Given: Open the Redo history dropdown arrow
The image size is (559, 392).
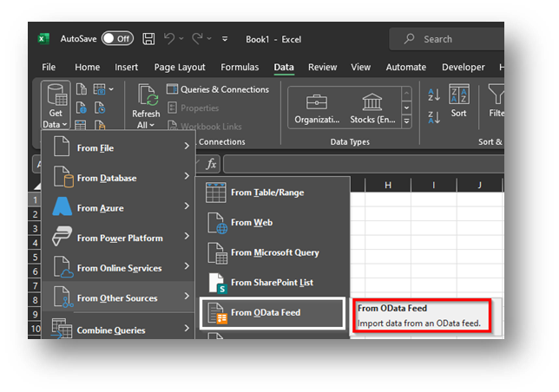Looking at the screenshot, I should [209, 38].
